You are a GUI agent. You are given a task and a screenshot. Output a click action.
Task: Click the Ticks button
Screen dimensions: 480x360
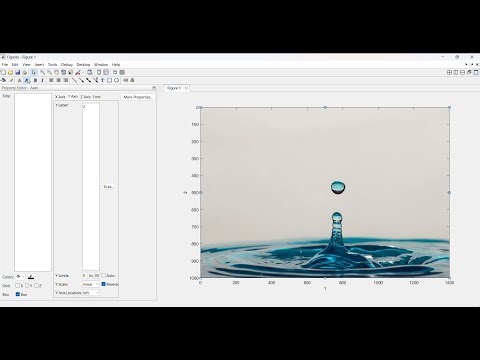point(108,187)
